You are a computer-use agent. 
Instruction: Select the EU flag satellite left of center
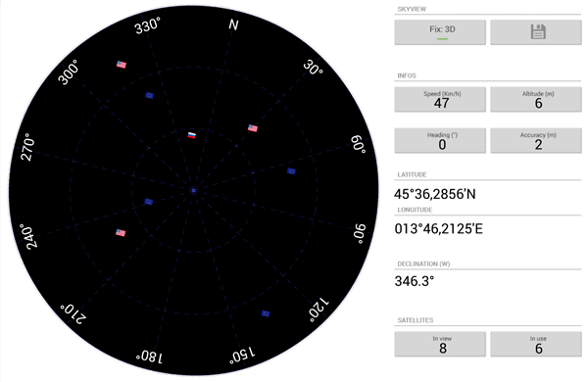(x=149, y=202)
